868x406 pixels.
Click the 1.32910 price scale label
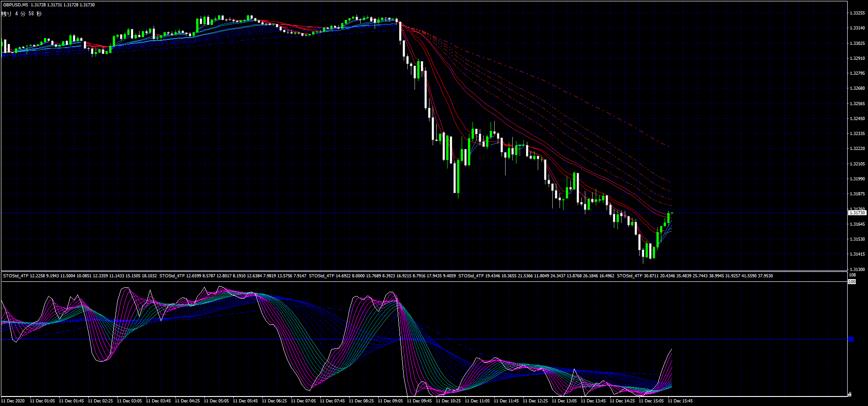point(857,58)
